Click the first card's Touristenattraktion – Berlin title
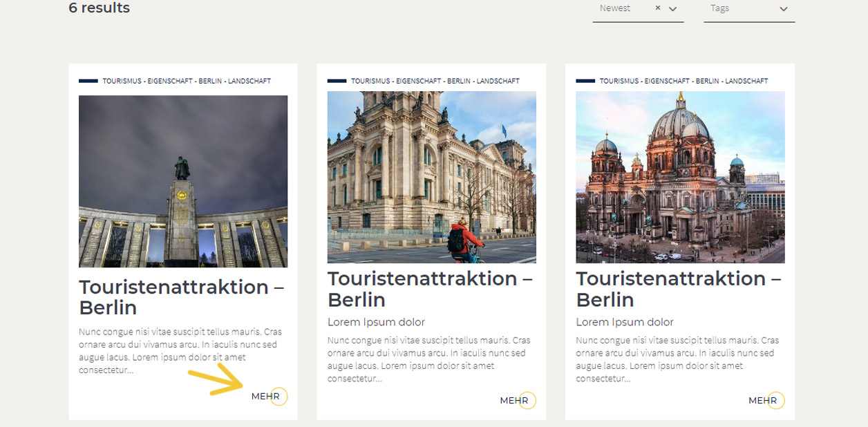The width and height of the screenshot is (868, 427). (x=181, y=297)
